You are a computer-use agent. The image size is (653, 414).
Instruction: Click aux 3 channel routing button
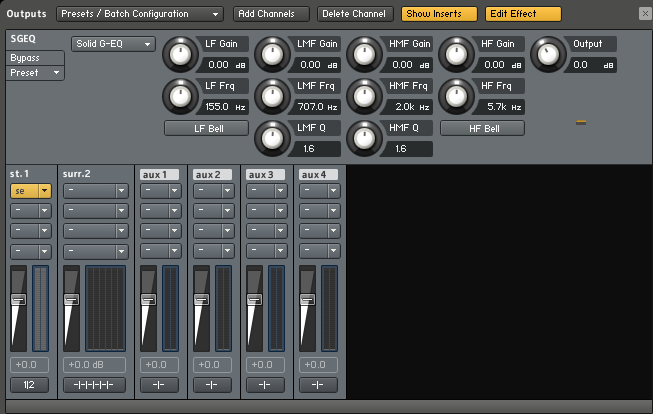265,385
